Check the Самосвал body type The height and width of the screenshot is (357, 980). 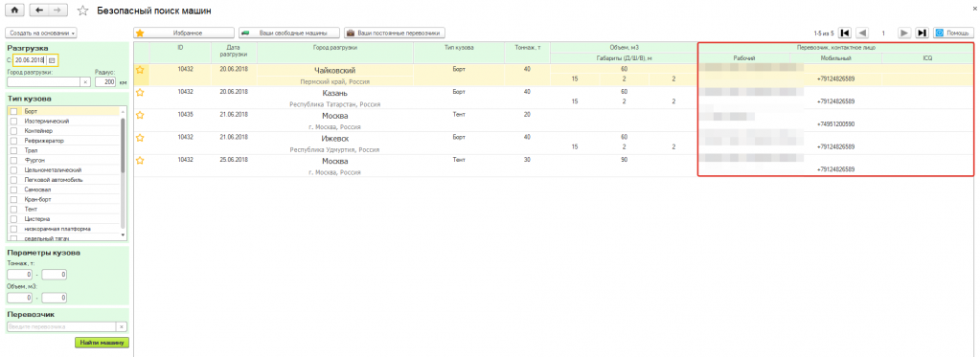tap(13, 190)
